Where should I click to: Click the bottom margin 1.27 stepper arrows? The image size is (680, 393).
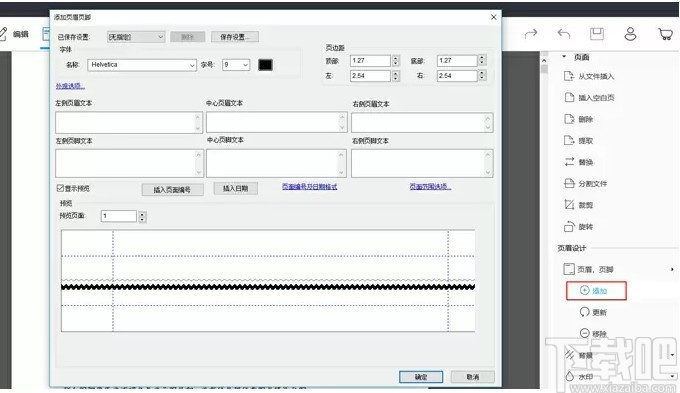click(482, 60)
